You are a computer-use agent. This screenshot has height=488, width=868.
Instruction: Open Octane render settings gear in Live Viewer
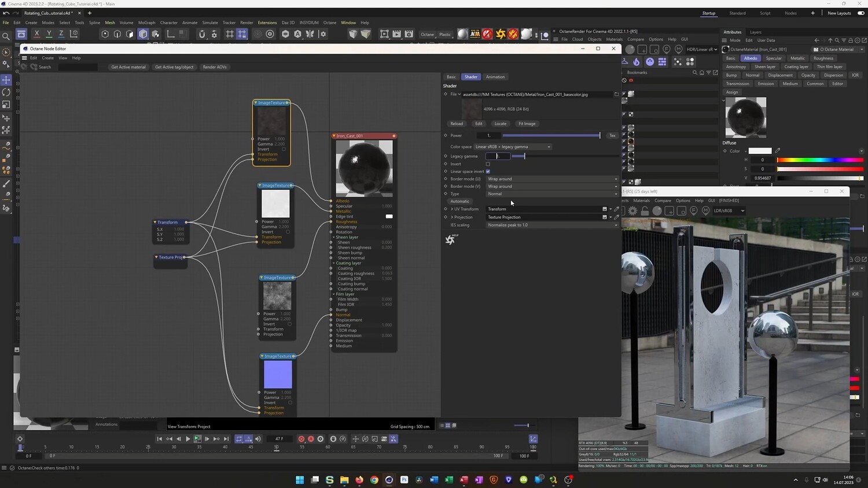click(x=632, y=211)
